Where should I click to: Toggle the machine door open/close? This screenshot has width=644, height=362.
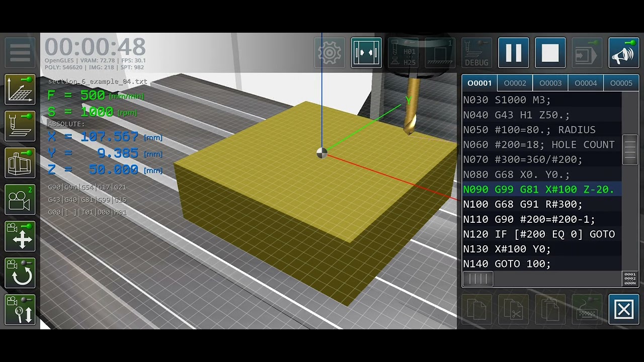[366, 52]
